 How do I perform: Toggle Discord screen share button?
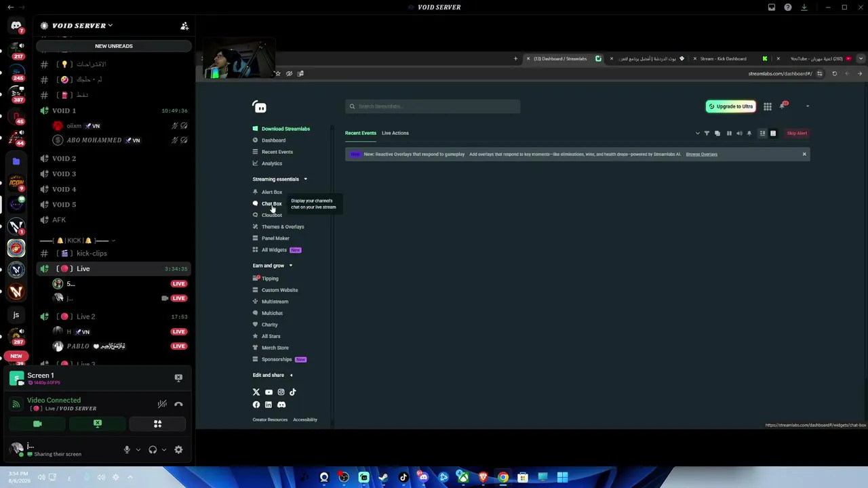pyautogui.click(x=98, y=424)
